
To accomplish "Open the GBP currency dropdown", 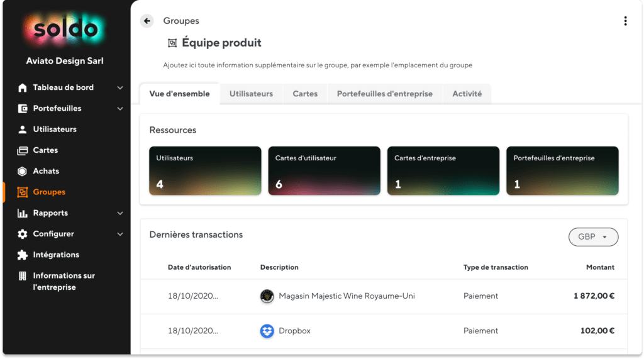I will click(x=593, y=237).
